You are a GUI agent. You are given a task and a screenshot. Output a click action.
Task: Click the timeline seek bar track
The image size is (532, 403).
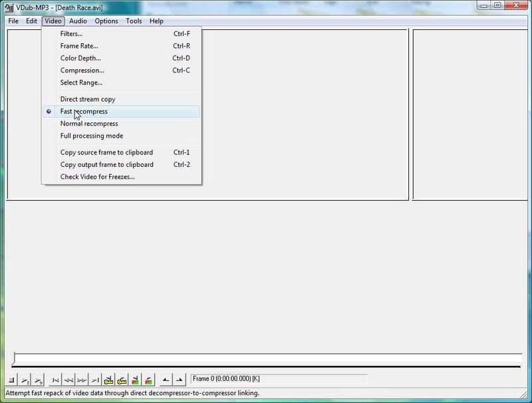tap(267, 359)
